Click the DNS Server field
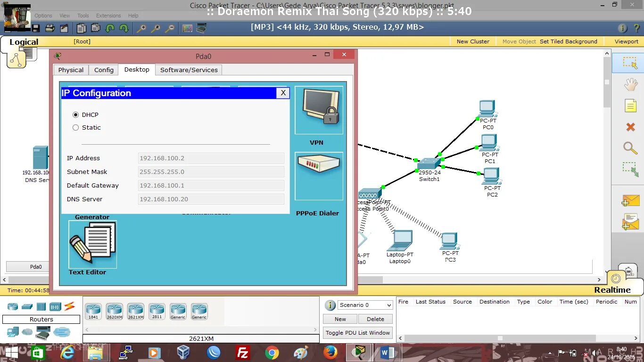This screenshot has height=362, width=644. pyautogui.click(x=211, y=199)
